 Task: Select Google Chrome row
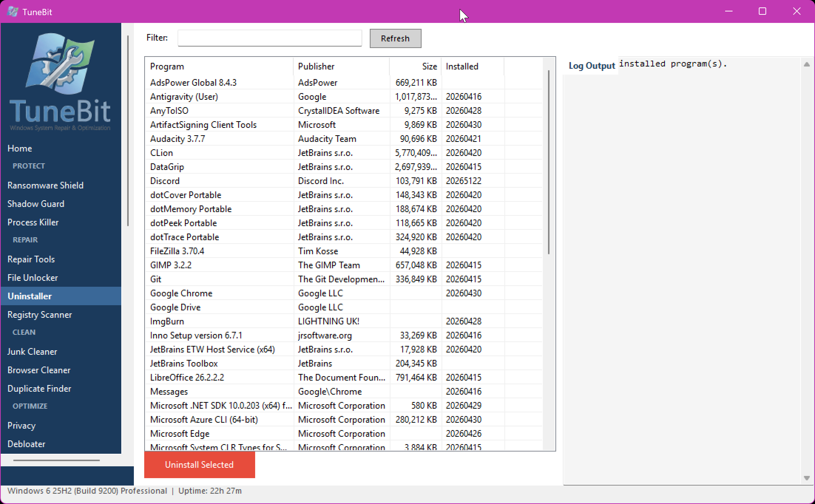coord(344,293)
